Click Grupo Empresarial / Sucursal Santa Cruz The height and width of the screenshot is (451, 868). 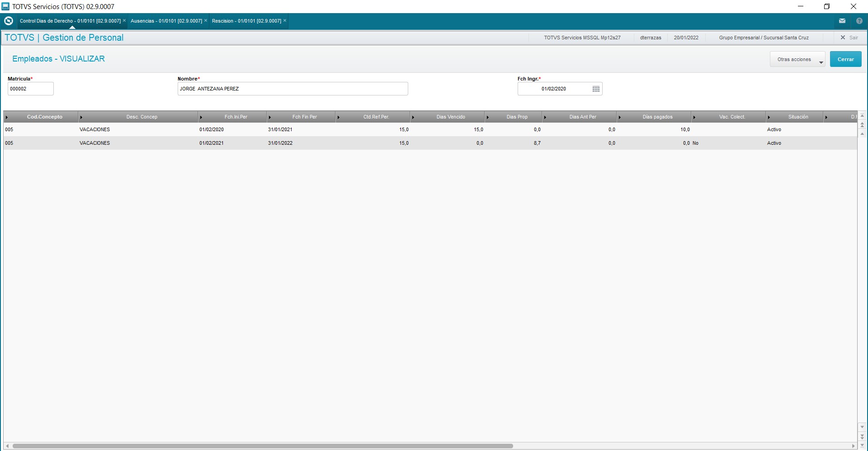pyautogui.click(x=764, y=38)
